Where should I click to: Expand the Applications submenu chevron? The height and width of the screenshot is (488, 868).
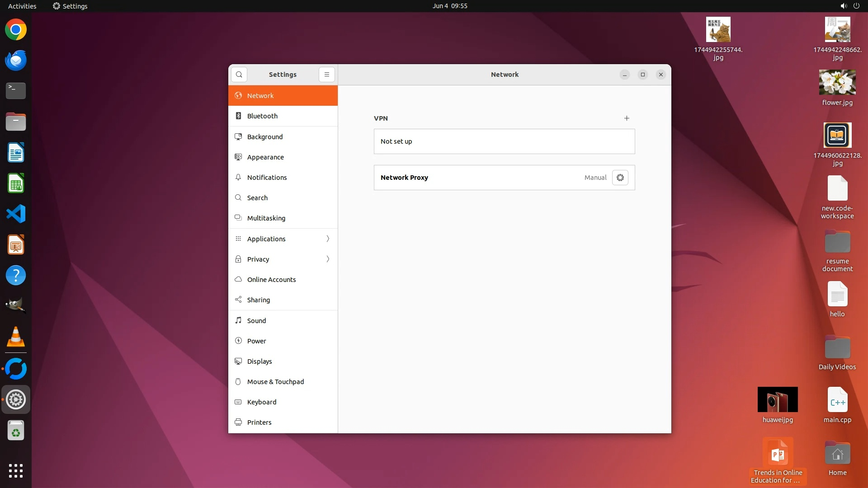click(x=328, y=239)
